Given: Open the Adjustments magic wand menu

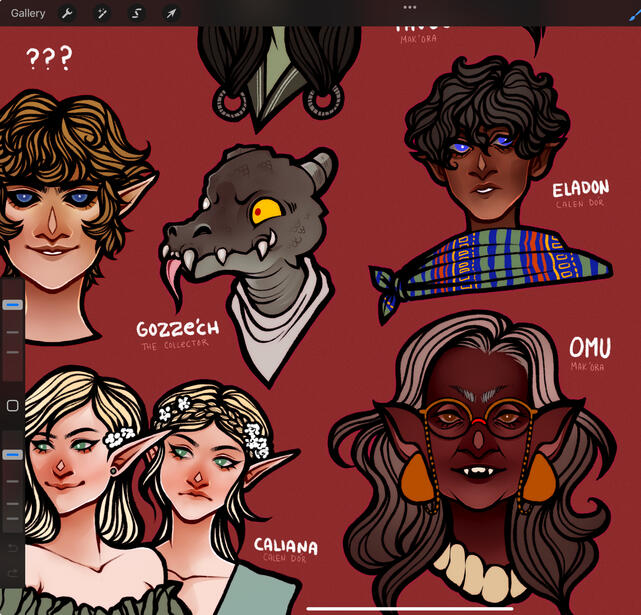Looking at the screenshot, I should [101, 14].
